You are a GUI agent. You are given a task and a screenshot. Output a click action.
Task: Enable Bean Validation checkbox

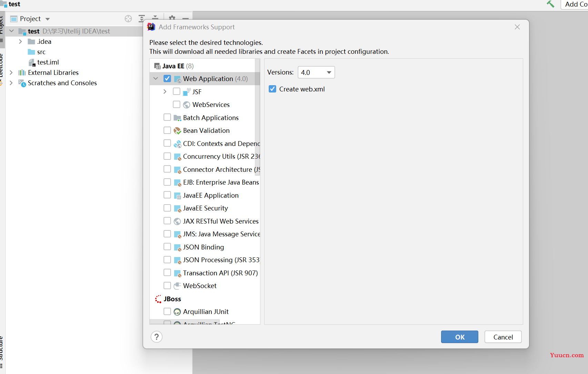(x=167, y=130)
